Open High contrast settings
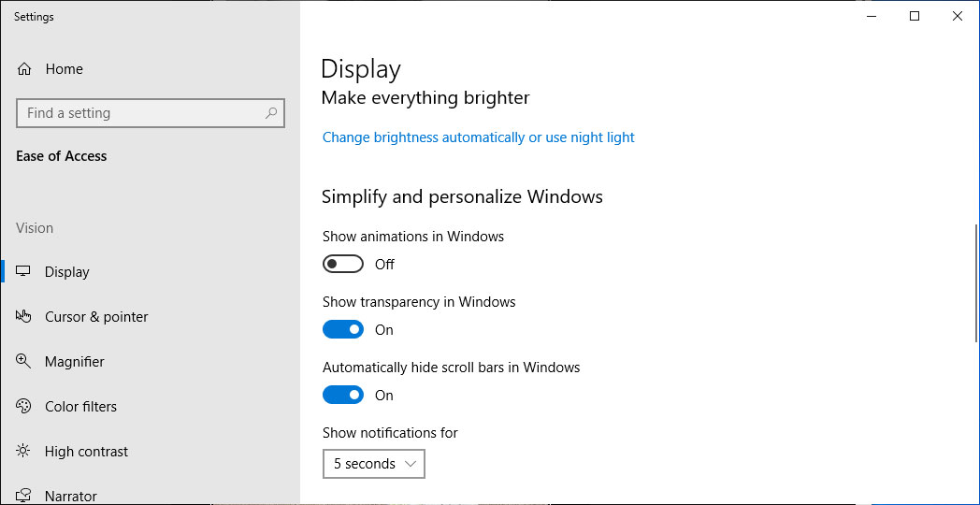 point(86,452)
